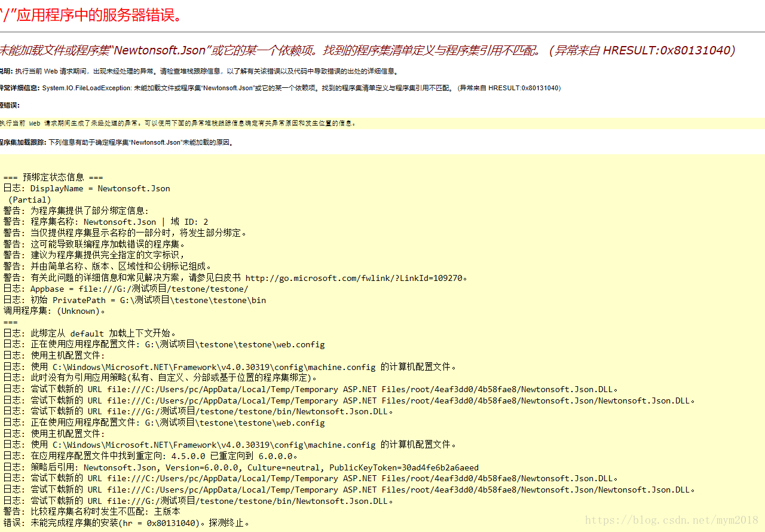Select the '错误: 未能完成程序集的安装' final line

click(x=126, y=523)
